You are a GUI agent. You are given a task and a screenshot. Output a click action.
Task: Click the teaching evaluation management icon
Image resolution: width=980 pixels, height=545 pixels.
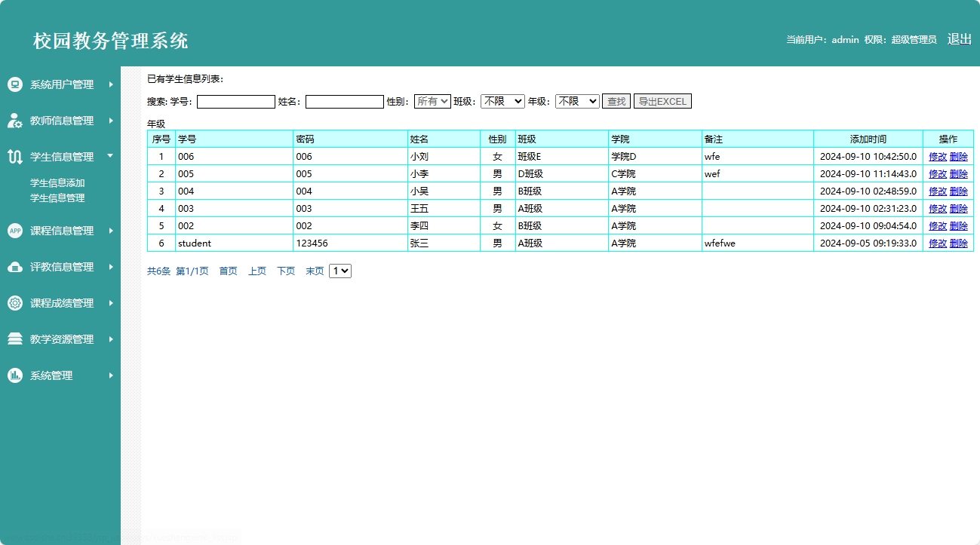coord(14,267)
